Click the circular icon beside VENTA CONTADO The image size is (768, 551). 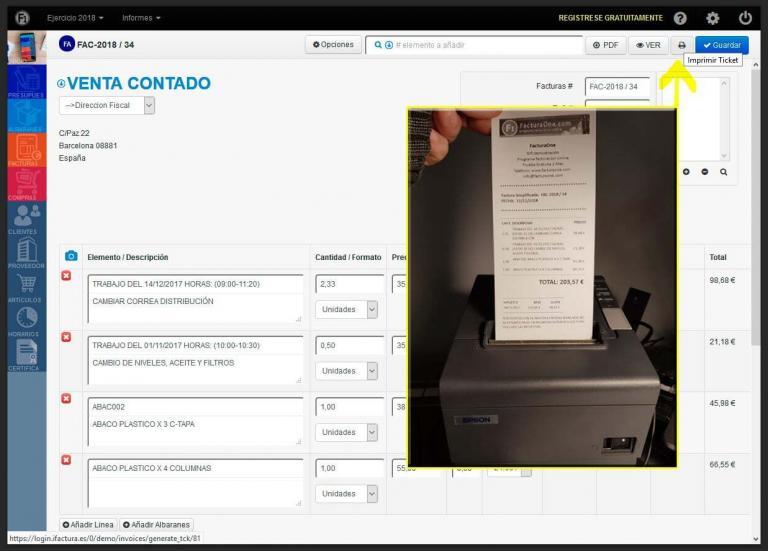pyautogui.click(x=61, y=84)
